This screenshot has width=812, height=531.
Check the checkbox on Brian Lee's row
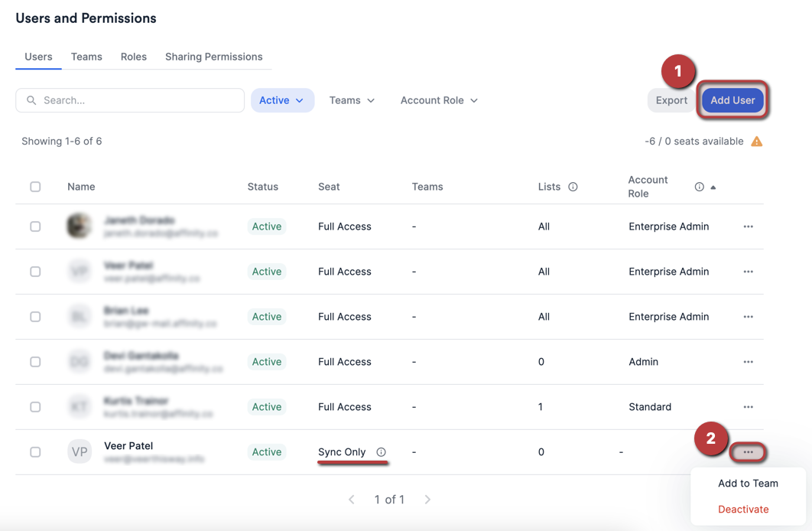pos(35,316)
